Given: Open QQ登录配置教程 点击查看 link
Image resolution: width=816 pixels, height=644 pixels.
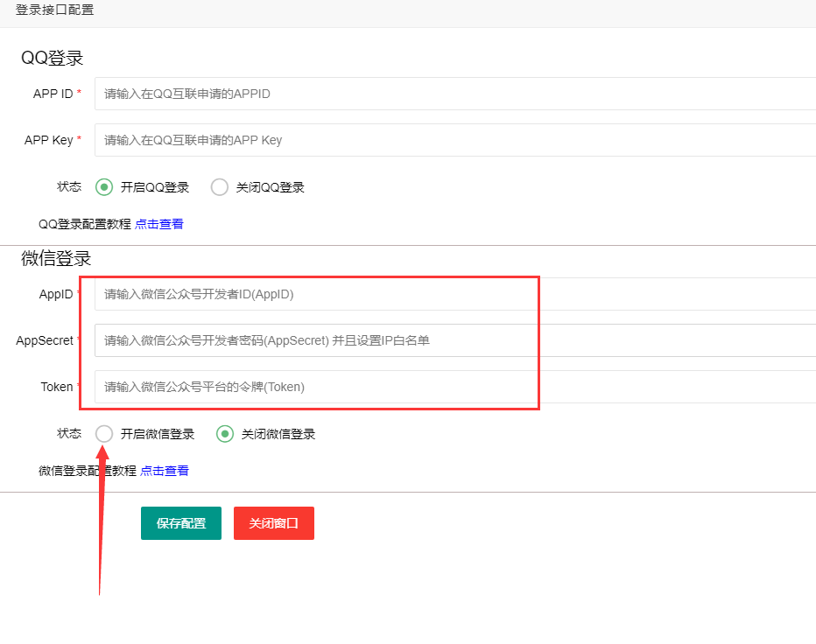Looking at the screenshot, I should click(159, 224).
